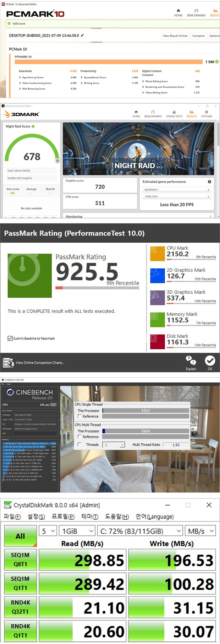Click the valid score green checkmark in PCMark

9,24
